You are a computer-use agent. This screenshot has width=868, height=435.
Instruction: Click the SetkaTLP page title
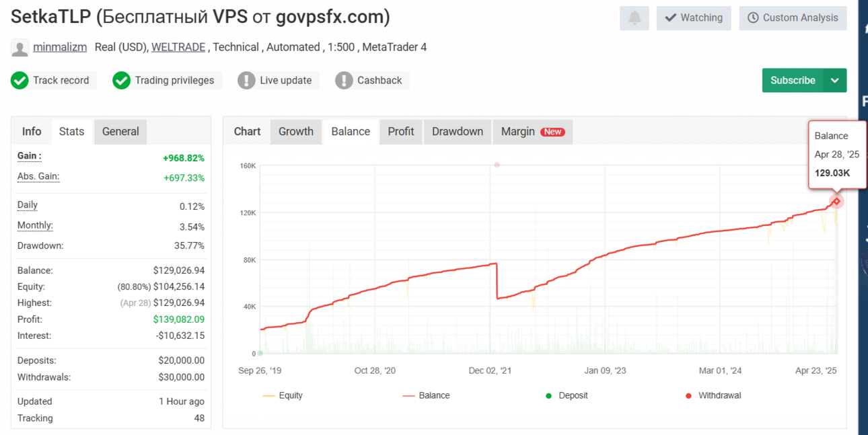[x=201, y=17]
